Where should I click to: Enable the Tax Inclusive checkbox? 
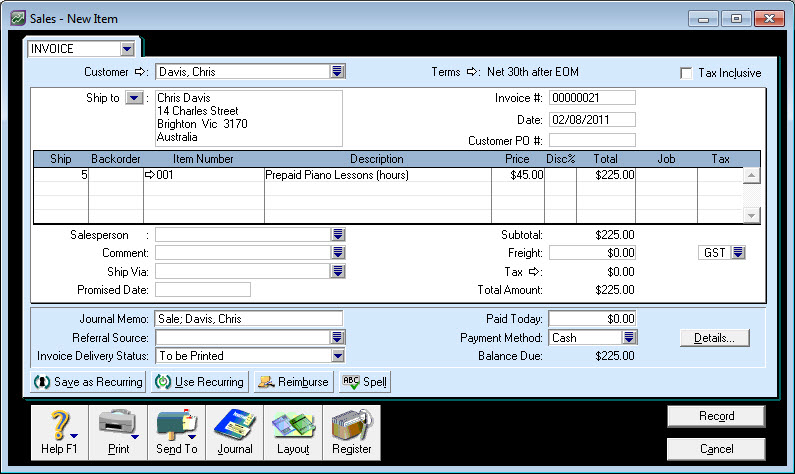click(x=686, y=73)
